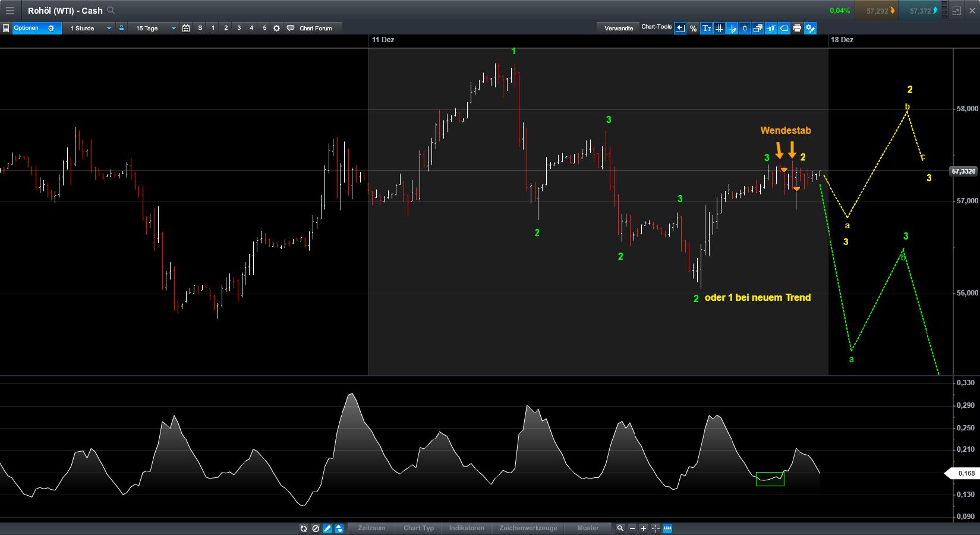Open the text annotation tool (Tt icon)
The height and width of the screenshot is (535, 980).
pos(707,28)
